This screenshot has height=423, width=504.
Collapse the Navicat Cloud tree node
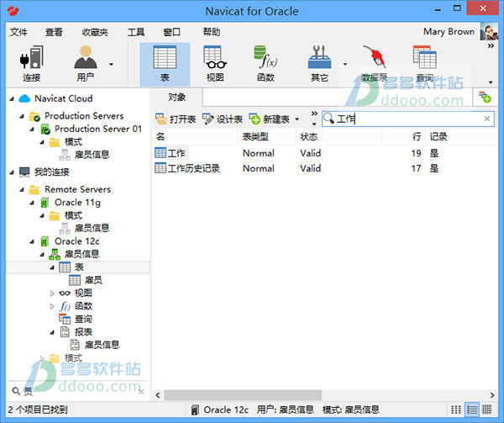click(12, 98)
